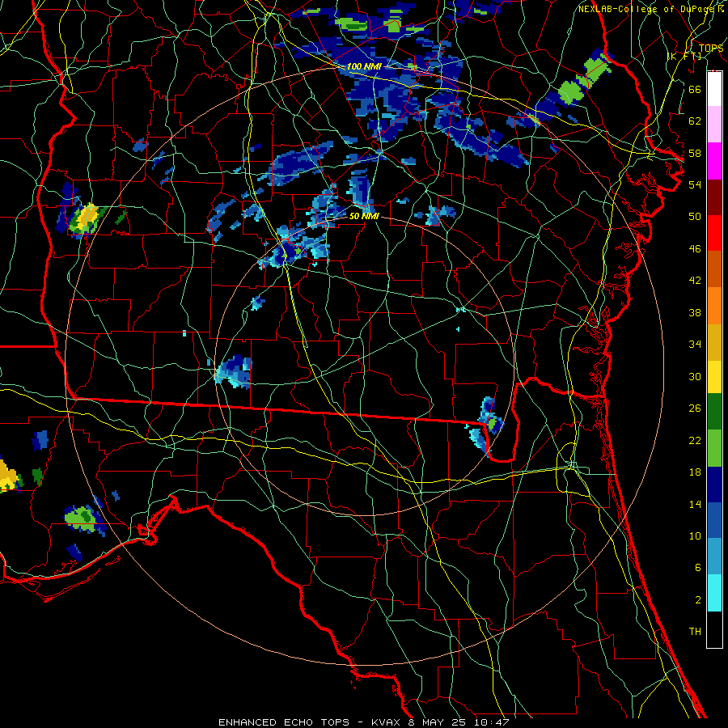This screenshot has width=728, height=728.
Task: Click the ENHANCED ECHO TOPS caption text
Action: click(x=283, y=722)
